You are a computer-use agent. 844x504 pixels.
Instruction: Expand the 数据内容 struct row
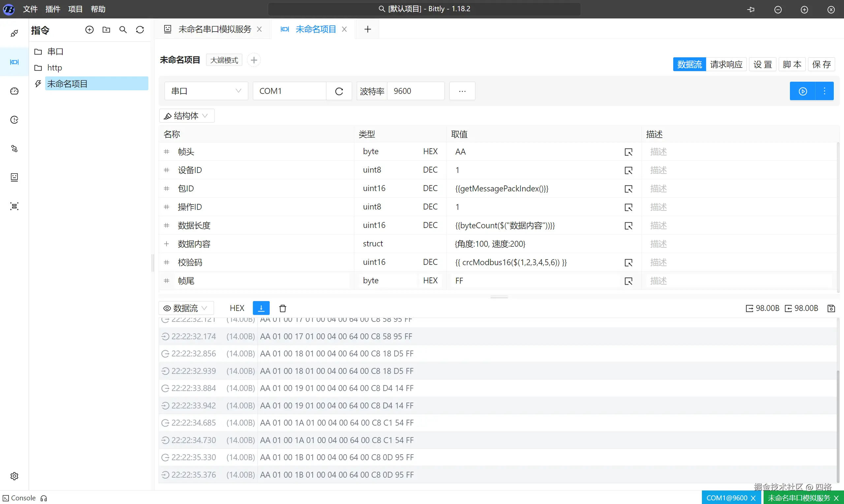tap(166, 244)
